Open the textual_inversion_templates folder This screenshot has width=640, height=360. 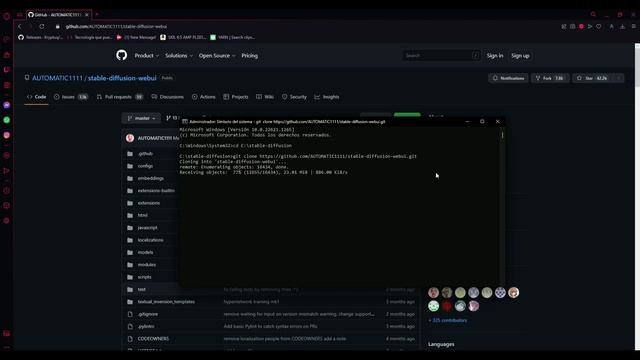166,302
